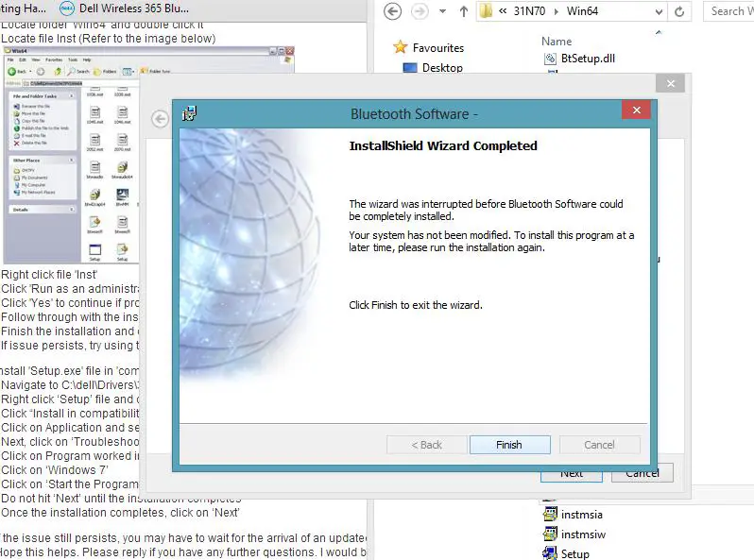Click Finish to exit the wizard

(x=509, y=445)
